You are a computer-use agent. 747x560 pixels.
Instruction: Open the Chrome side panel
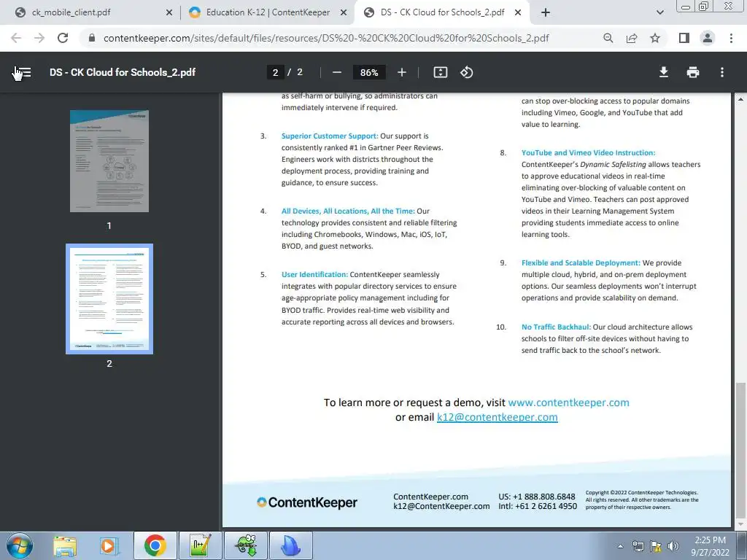click(x=684, y=38)
